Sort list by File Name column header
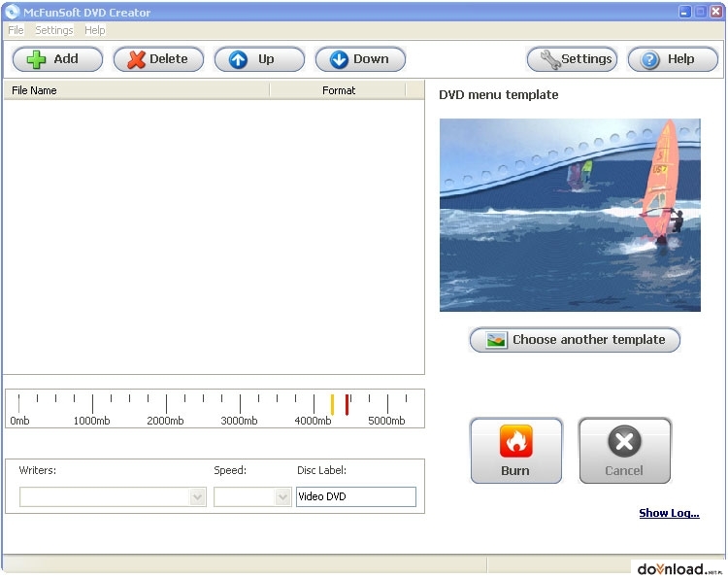The height and width of the screenshot is (578, 728). [137, 90]
